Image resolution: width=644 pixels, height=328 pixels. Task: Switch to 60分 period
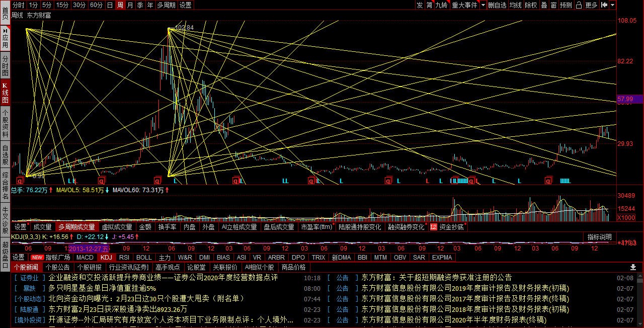(x=96, y=5)
